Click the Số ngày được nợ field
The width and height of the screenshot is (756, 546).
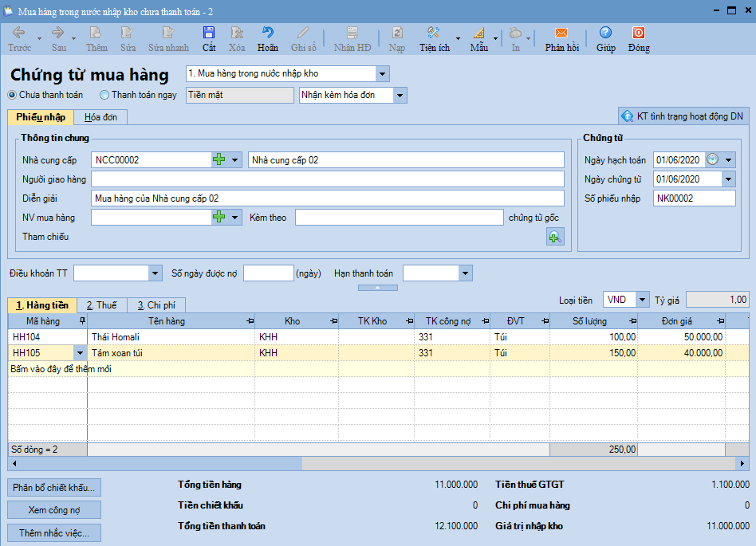point(269,273)
